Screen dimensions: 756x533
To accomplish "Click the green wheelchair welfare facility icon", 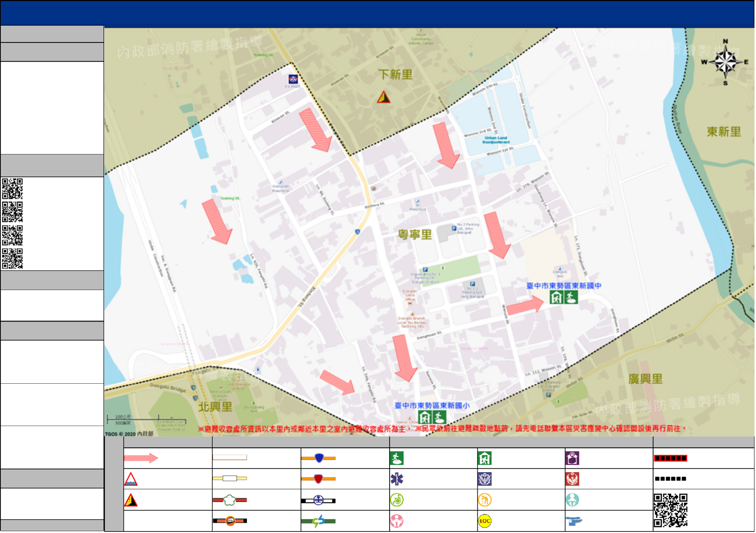I will (397, 501).
